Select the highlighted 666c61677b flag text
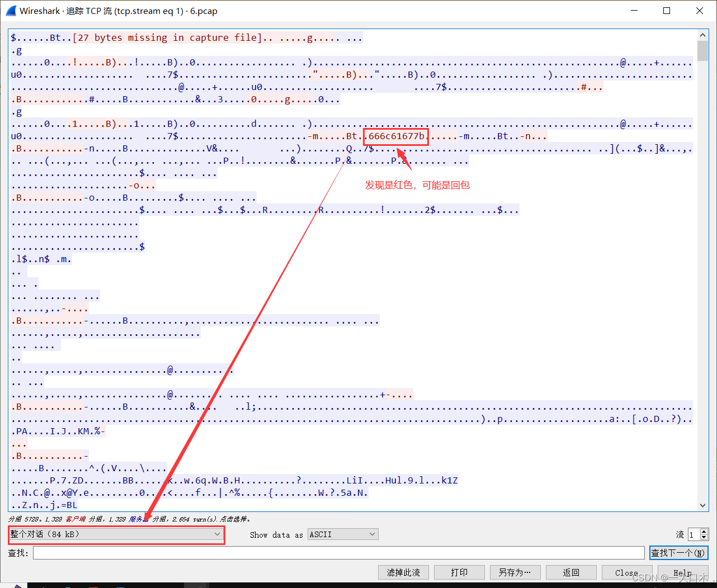 [395, 136]
